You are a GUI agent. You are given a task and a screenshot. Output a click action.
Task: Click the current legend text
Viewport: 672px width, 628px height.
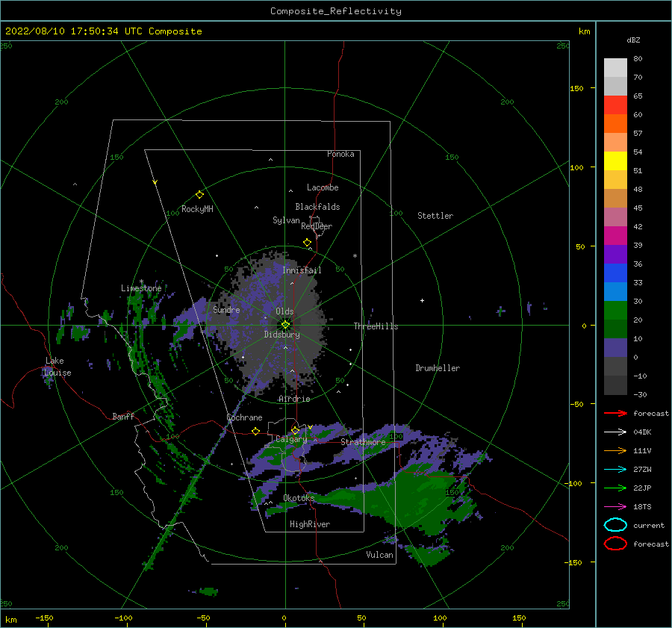[x=649, y=525]
